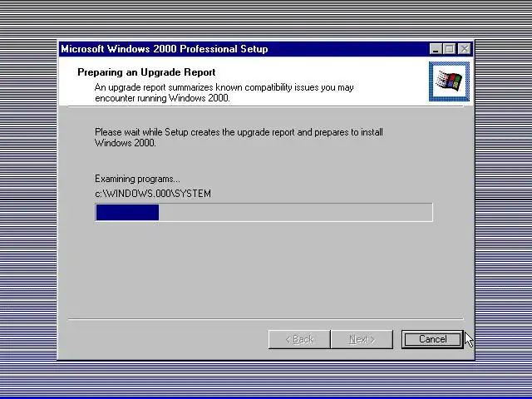Click the Please wait while Setup creates paragraph

pos(239,137)
